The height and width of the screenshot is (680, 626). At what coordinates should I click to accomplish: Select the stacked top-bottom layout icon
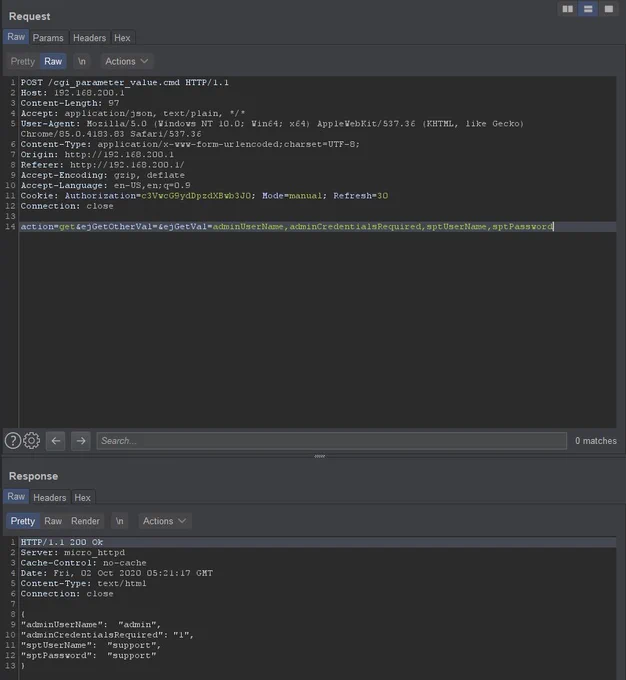click(588, 9)
